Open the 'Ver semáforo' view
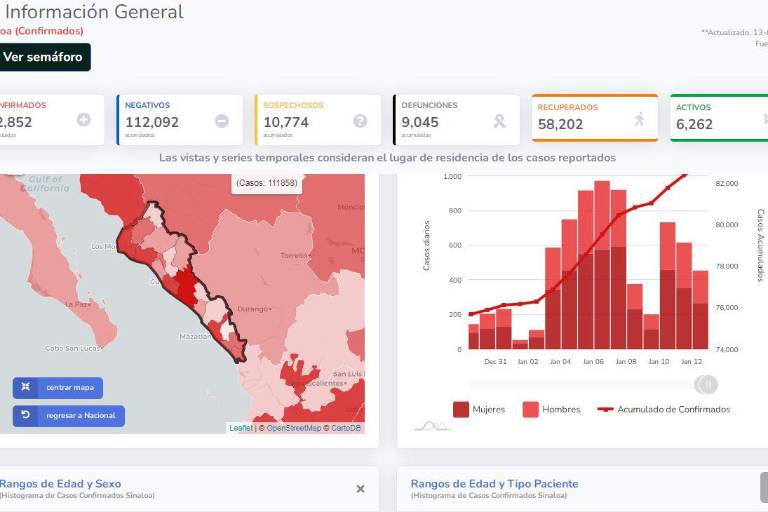Image resolution: width=768 pixels, height=512 pixels. pos(43,57)
